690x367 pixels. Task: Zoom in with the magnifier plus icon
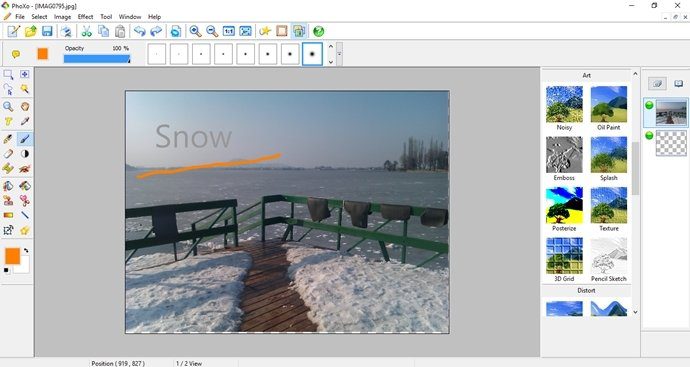pos(195,31)
